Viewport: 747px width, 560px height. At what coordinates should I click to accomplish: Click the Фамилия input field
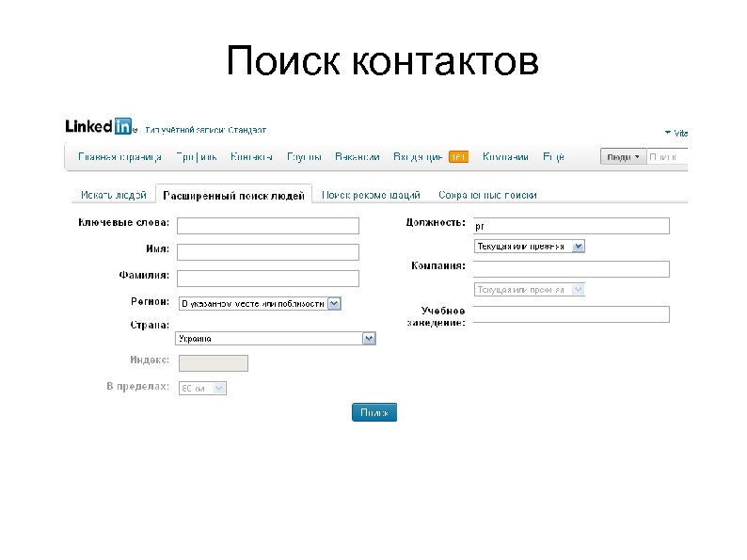pos(268,279)
